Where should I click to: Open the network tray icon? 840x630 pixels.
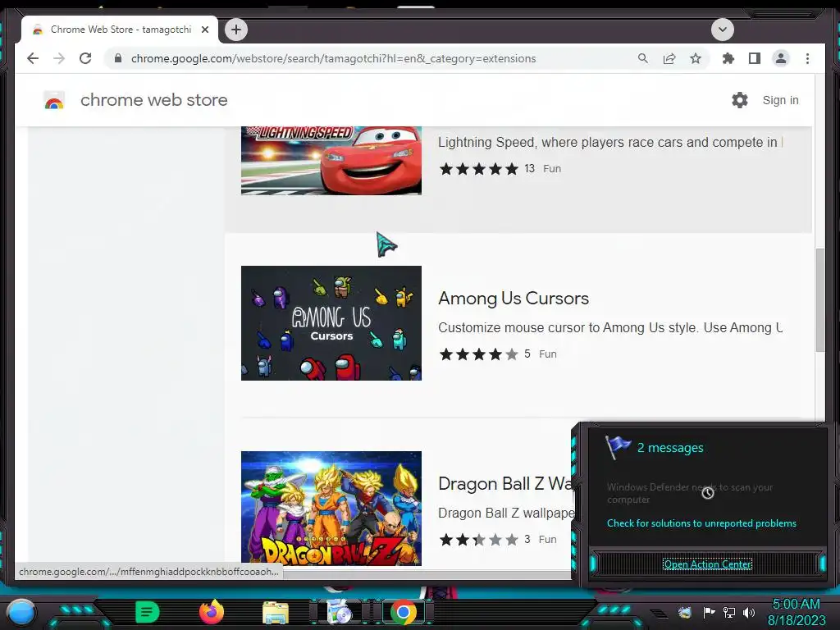[729, 612]
